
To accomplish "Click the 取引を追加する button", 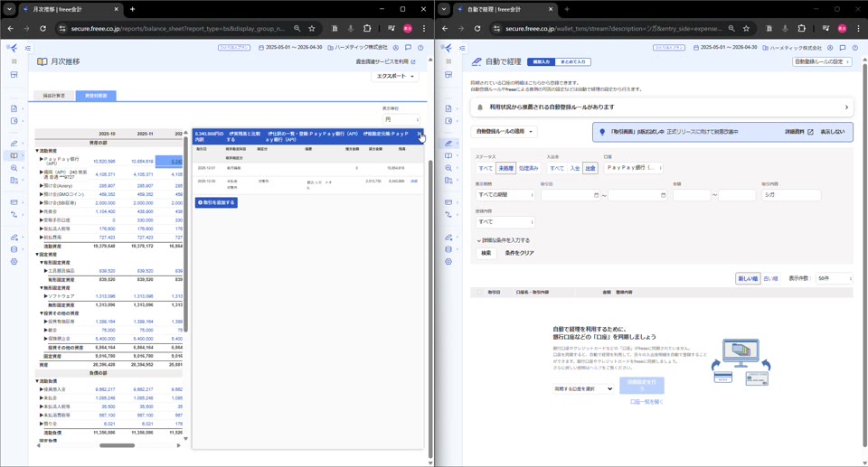I will 216,202.
